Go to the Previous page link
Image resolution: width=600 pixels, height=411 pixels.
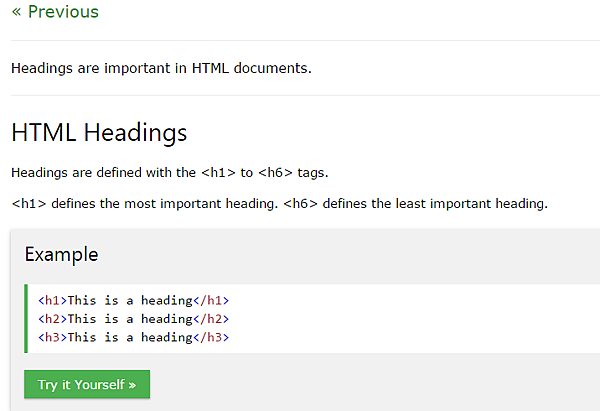55,12
